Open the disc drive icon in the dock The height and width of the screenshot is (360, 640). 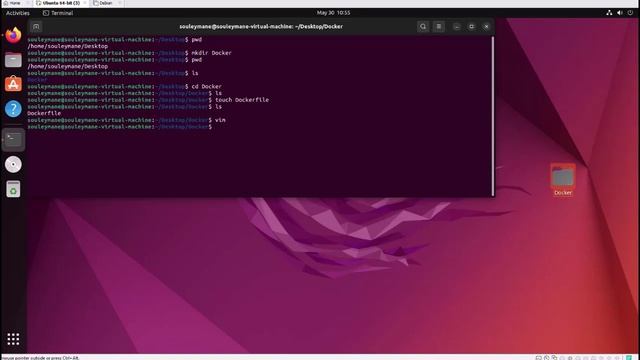click(x=13, y=164)
